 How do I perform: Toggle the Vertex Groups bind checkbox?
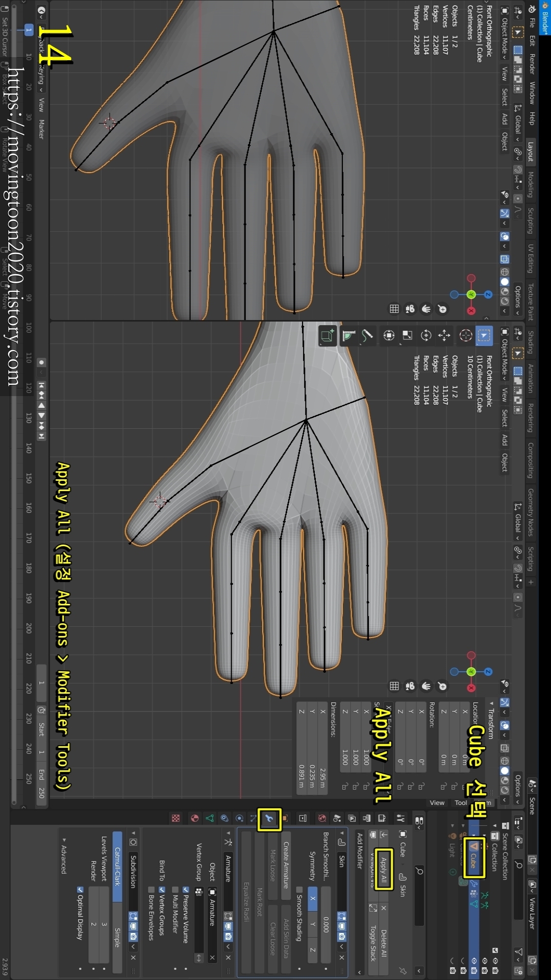[162, 890]
